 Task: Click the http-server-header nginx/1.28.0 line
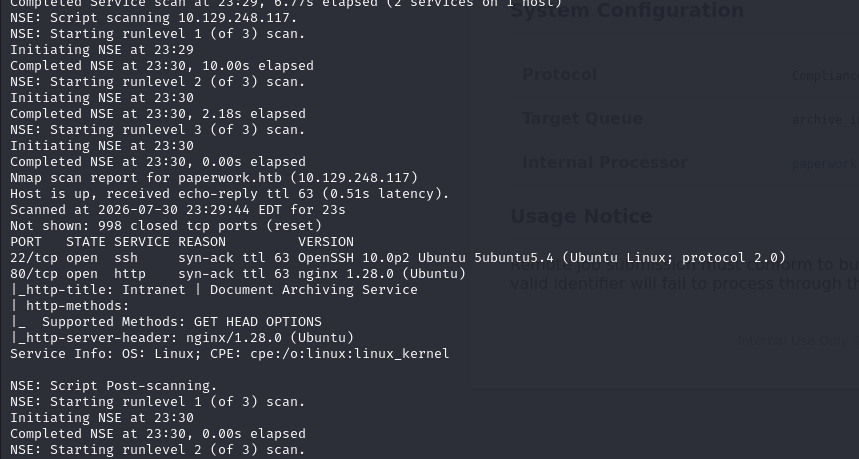(x=182, y=338)
